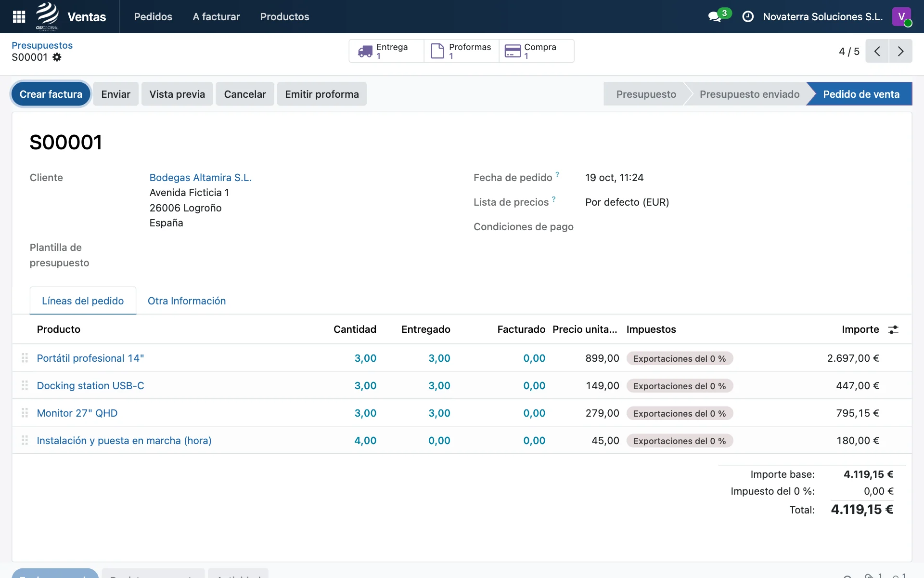Click the 4,00 quantity of Instalación row
Image resolution: width=924 pixels, height=578 pixels.
[365, 440]
